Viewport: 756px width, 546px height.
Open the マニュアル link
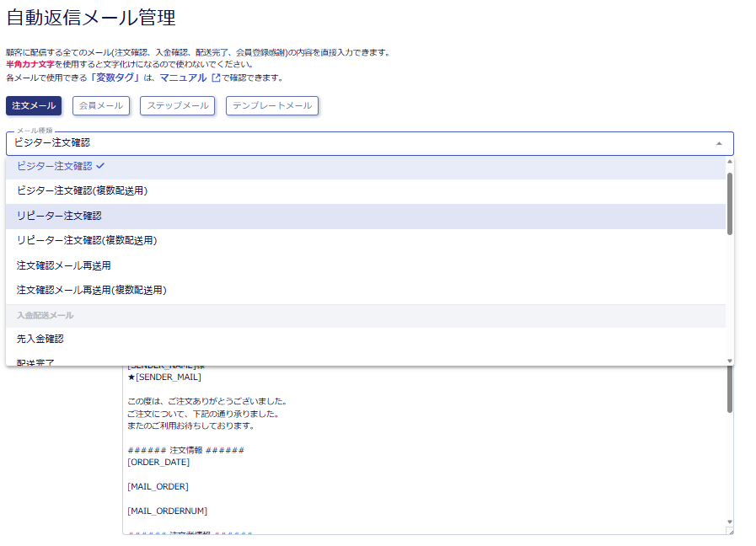[x=183, y=78]
